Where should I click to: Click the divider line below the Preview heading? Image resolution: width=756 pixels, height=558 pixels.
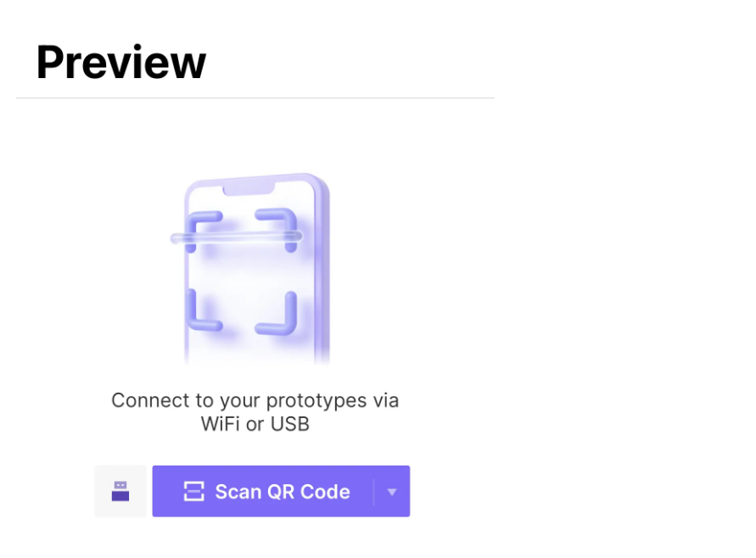coord(255,98)
